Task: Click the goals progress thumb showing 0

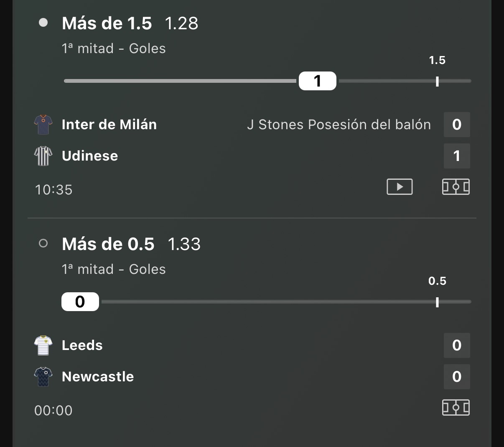Action: pos(80,301)
